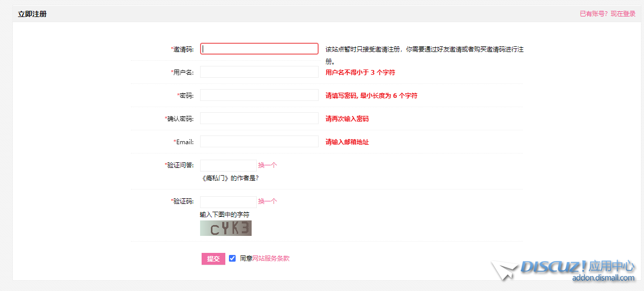
Task: Open the 网站服务条款 terms link
Action: click(271, 259)
